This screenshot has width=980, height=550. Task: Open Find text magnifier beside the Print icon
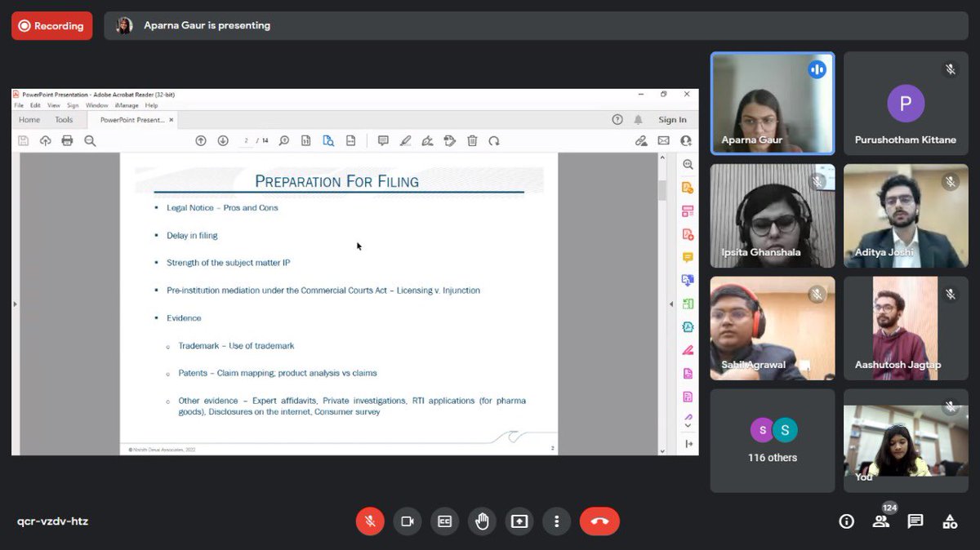[x=90, y=140]
